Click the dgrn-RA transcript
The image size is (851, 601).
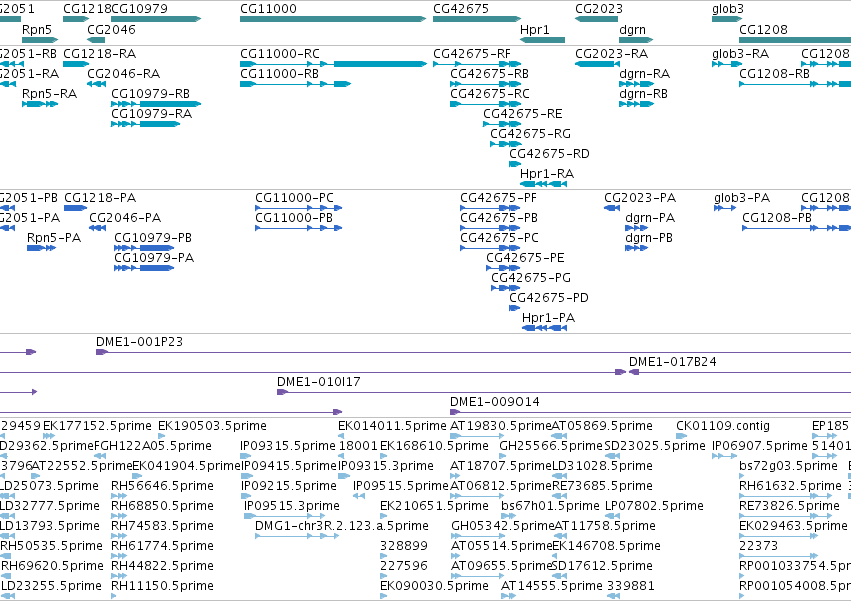(636, 84)
